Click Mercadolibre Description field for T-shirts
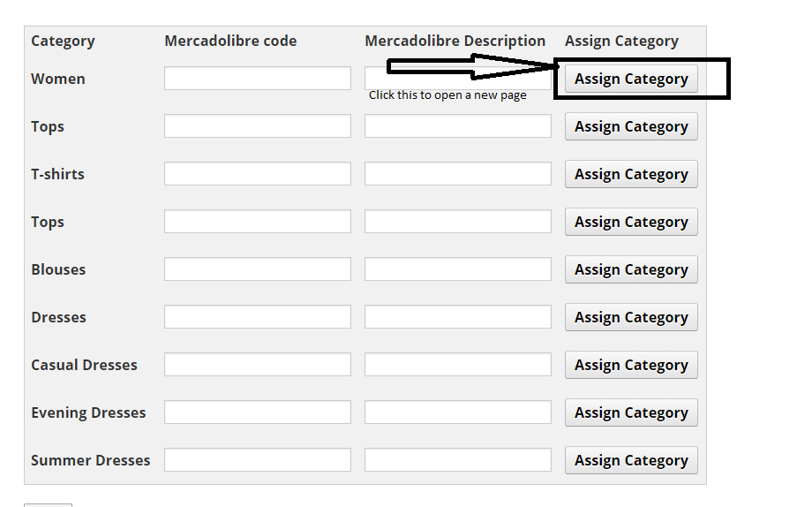This screenshot has width=812, height=507. pos(458,174)
